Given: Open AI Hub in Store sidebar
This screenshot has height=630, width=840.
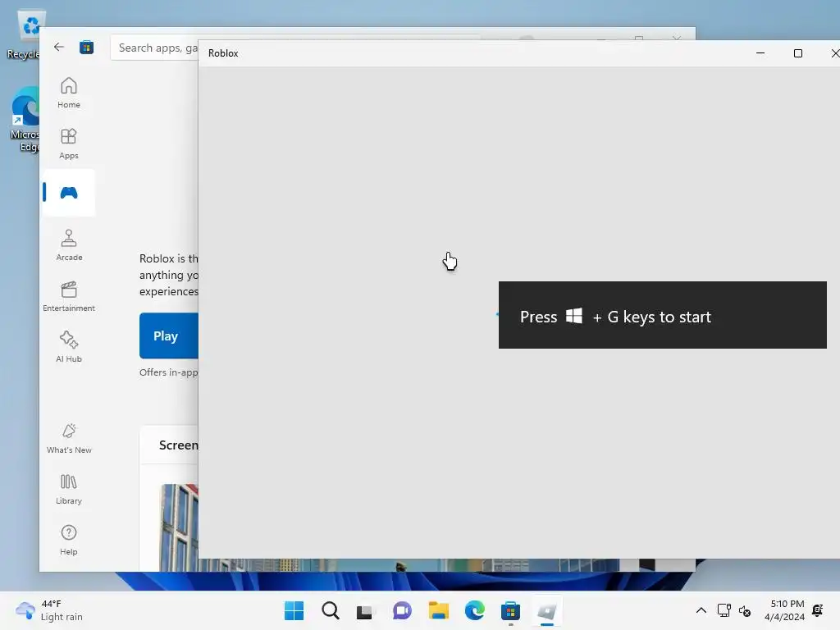Looking at the screenshot, I should [x=69, y=348].
